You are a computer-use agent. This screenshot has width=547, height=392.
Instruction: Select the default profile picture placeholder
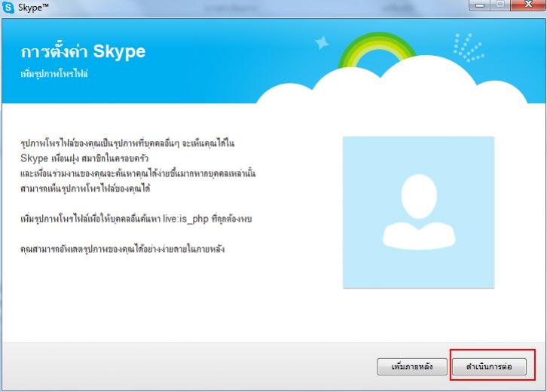419,213
